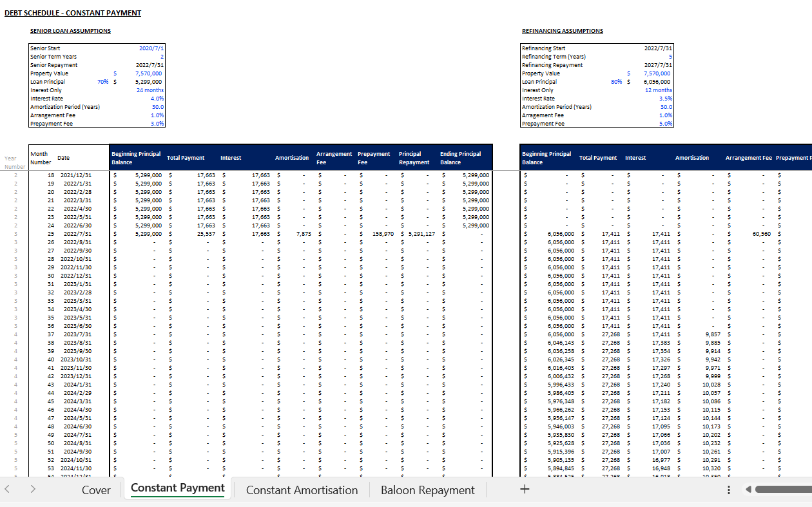Screen dimensions: 812x507
Task: Open the three-dot sheet options menu
Action: tap(729, 490)
